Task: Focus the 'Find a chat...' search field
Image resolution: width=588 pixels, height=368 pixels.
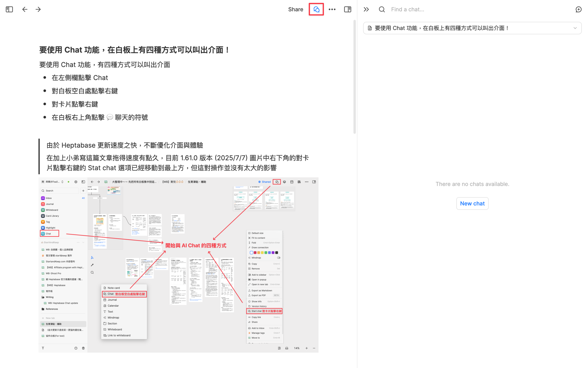Action: point(479,9)
